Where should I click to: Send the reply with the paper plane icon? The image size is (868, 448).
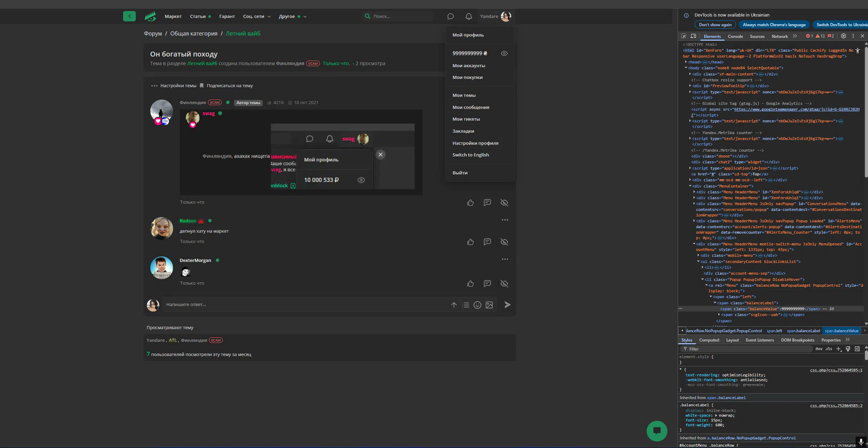coord(507,305)
